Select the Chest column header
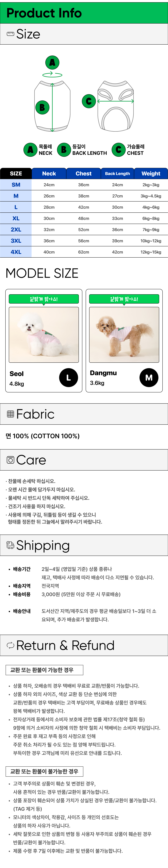 (83, 173)
